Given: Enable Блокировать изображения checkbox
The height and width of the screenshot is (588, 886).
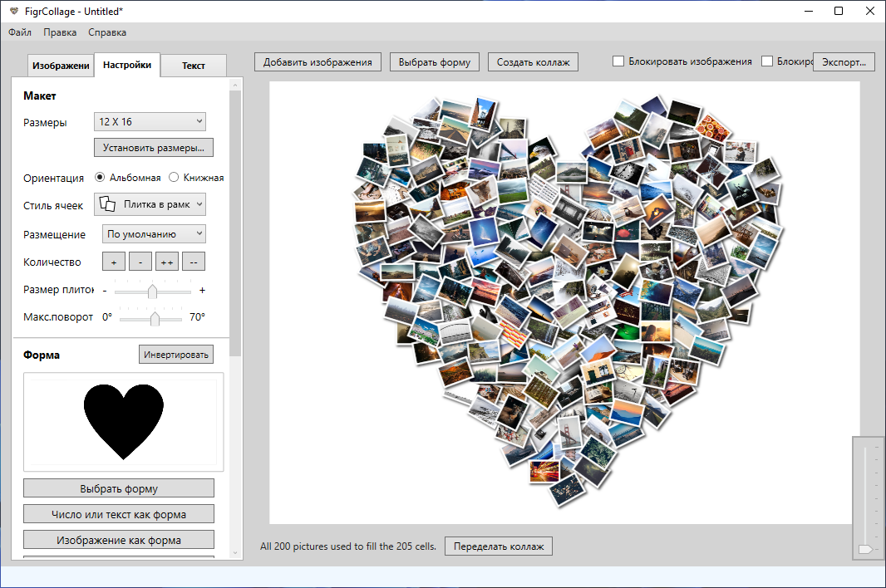Looking at the screenshot, I should coord(618,61).
